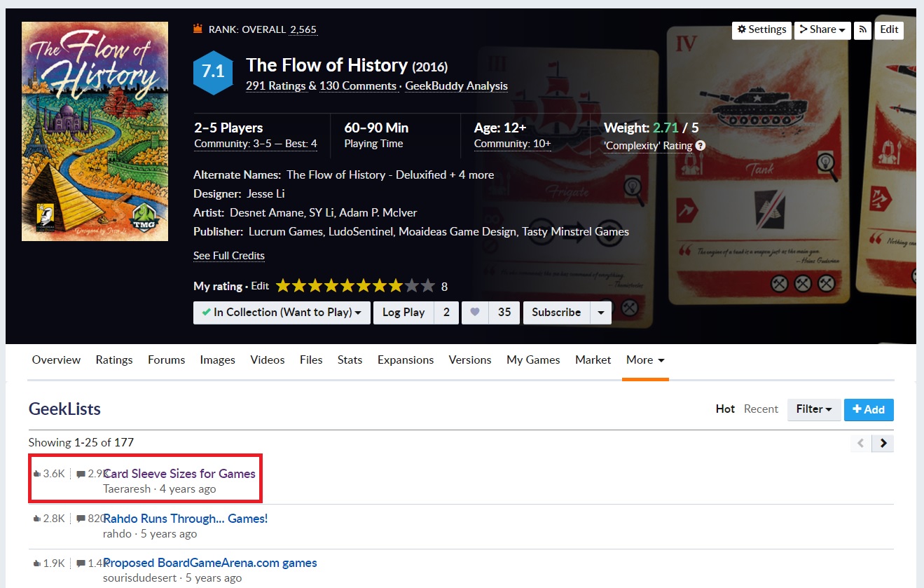This screenshot has width=924, height=588.
Task: Click the Edit button beside the RSS icon
Action: tap(889, 30)
